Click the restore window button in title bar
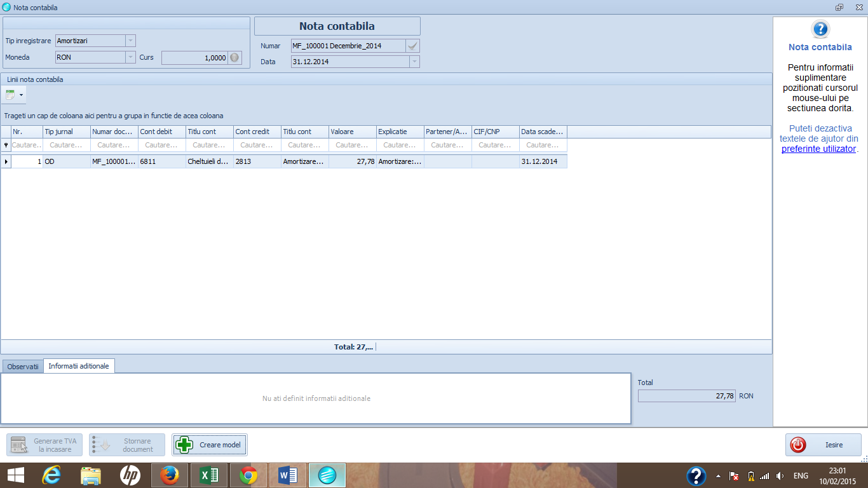 [x=839, y=7]
